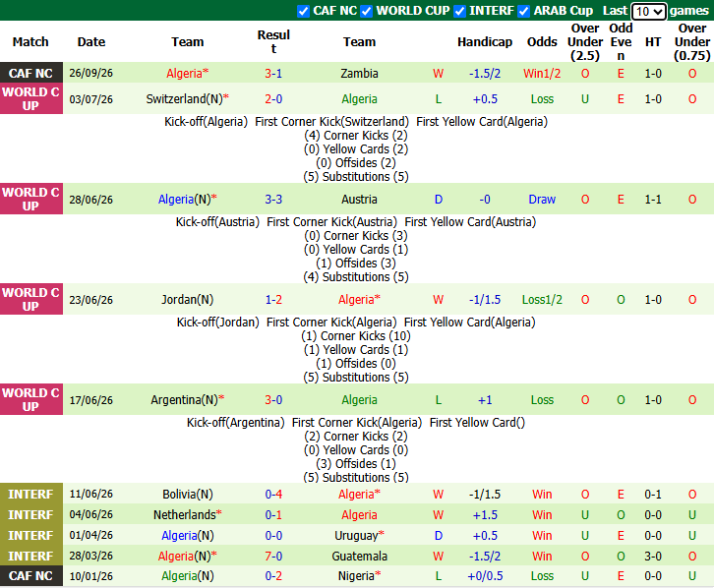Image resolution: width=714 pixels, height=588 pixels.
Task: Open the 7-0 result versus Guatemala
Action: pyautogui.click(x=273, y=557)
